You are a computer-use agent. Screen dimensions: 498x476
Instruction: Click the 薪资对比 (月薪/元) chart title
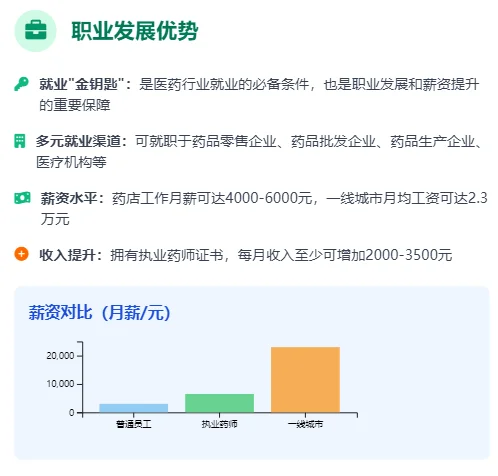click(x=99, y=313)
